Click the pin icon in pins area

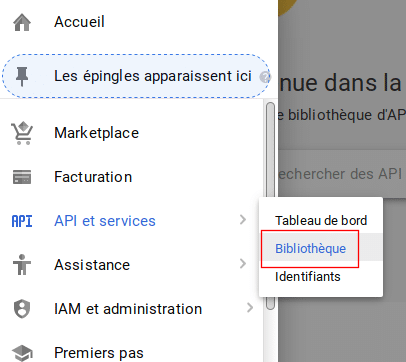pos(22,76)
